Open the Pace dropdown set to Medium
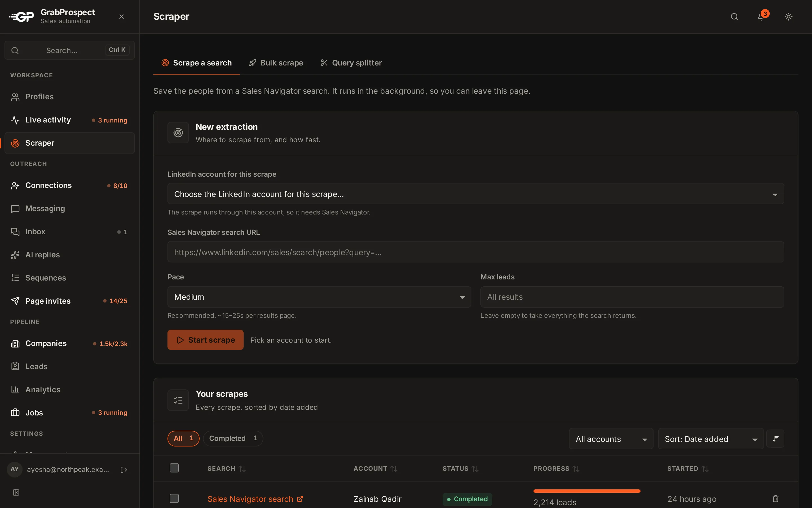Viewport: 812px width, 508px height. (x=319, y=297)
